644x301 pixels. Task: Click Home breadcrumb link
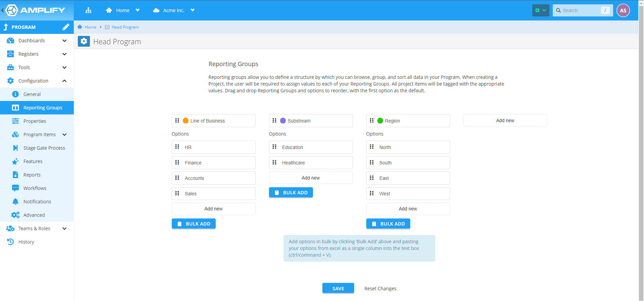click(91, 27)
